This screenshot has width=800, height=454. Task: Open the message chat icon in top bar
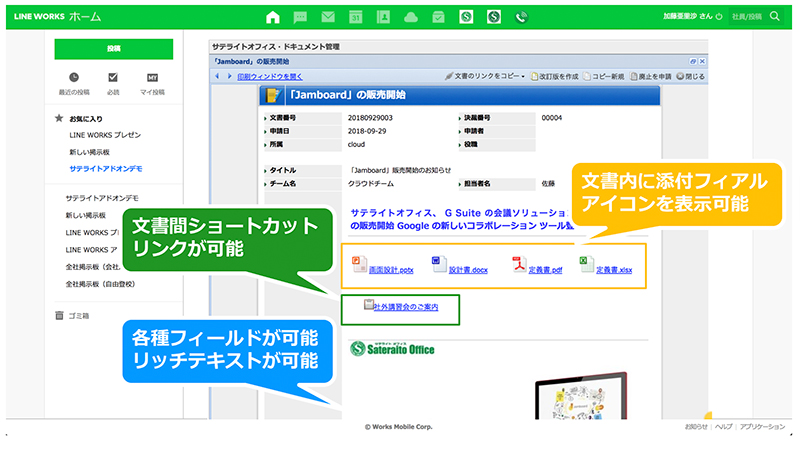click(301, 17)
